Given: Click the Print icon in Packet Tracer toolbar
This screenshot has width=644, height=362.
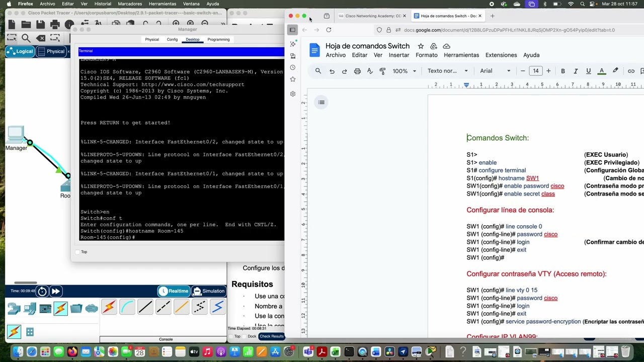Looking at the screenshot, I should click(x=55, y=24).
